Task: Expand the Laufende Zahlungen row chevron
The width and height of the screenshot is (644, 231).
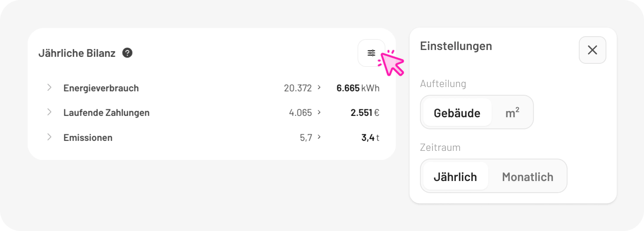Action: [49, 112]
